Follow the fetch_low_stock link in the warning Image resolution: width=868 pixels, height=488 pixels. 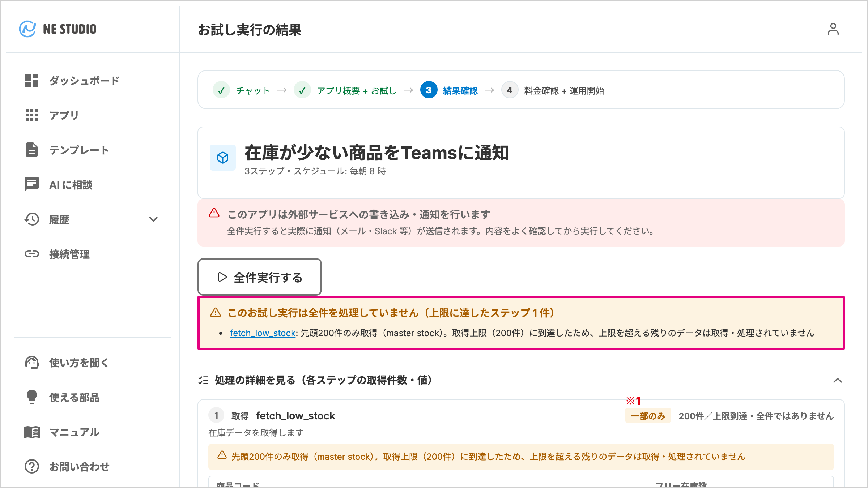pyautogui.click(x=263, y=333)
